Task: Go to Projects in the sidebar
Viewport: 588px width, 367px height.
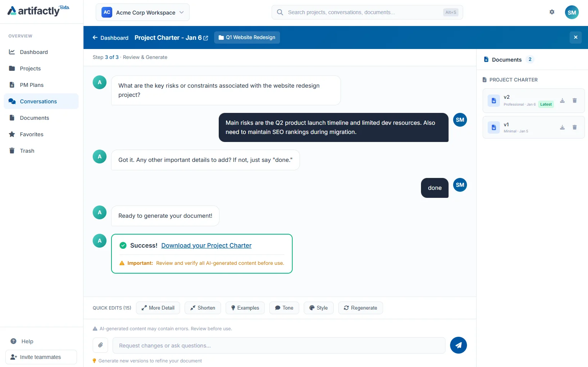Action: 30,69
